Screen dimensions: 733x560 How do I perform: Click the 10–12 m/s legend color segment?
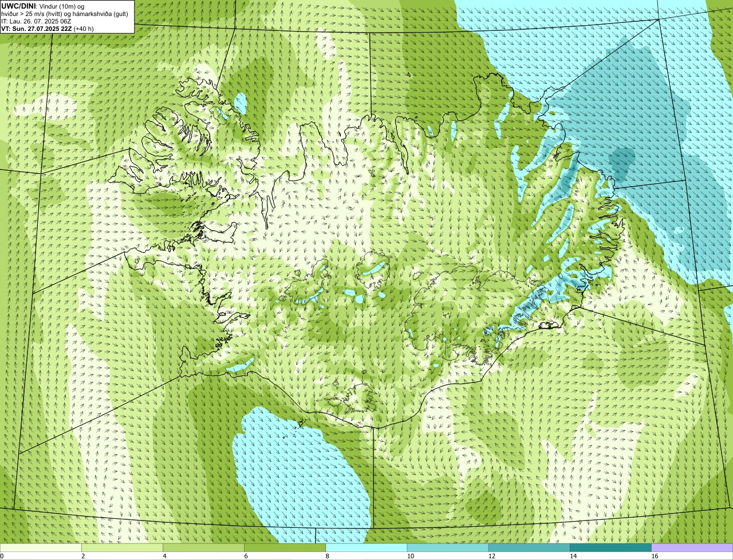448,548
